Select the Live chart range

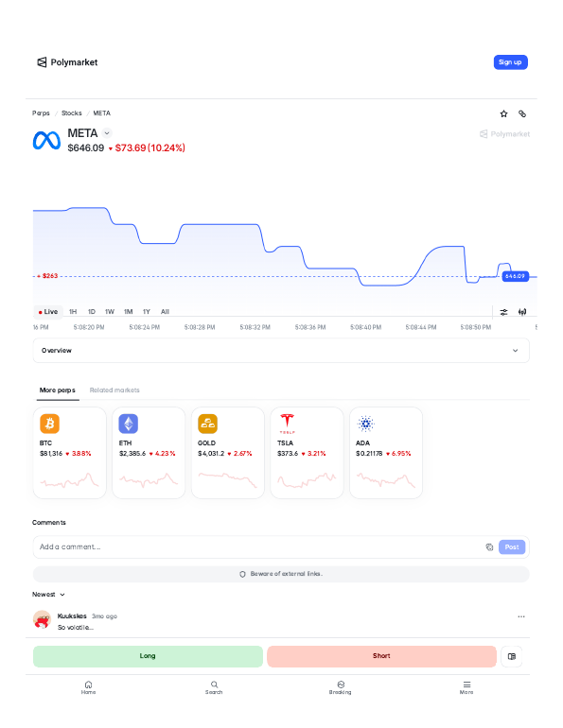click(x=48, y=312)
